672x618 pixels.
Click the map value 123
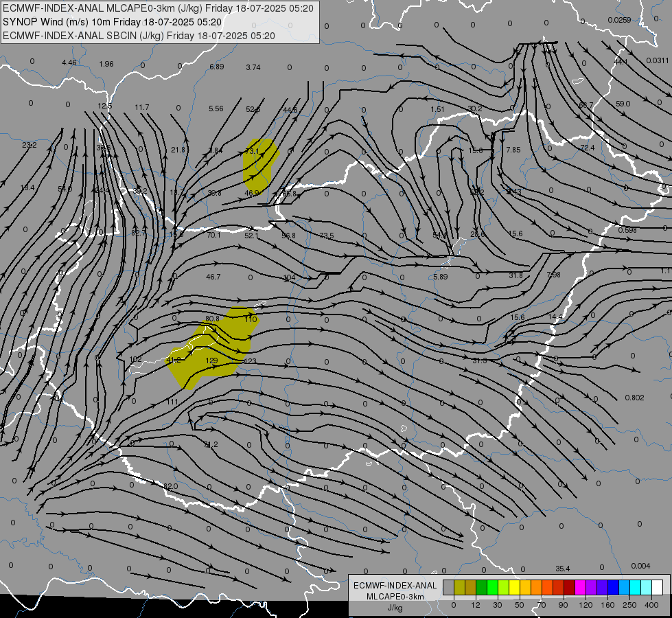(250, 361)
